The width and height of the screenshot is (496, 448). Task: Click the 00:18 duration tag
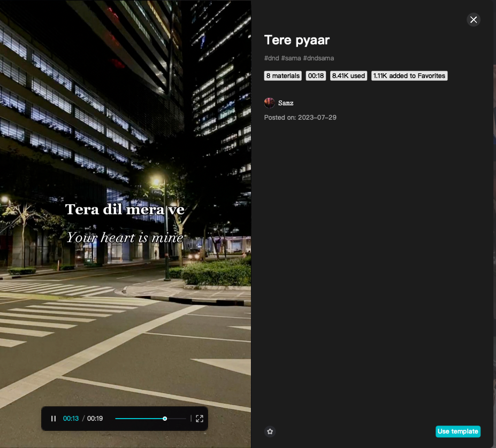(x=316, y=76)
